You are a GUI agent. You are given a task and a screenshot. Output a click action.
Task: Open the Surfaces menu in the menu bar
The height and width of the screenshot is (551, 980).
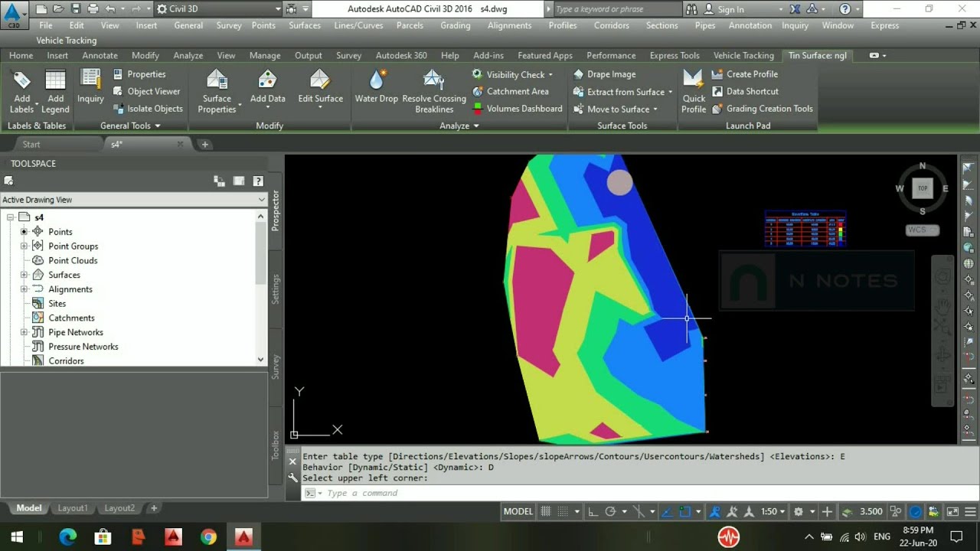tap(305, 25)
